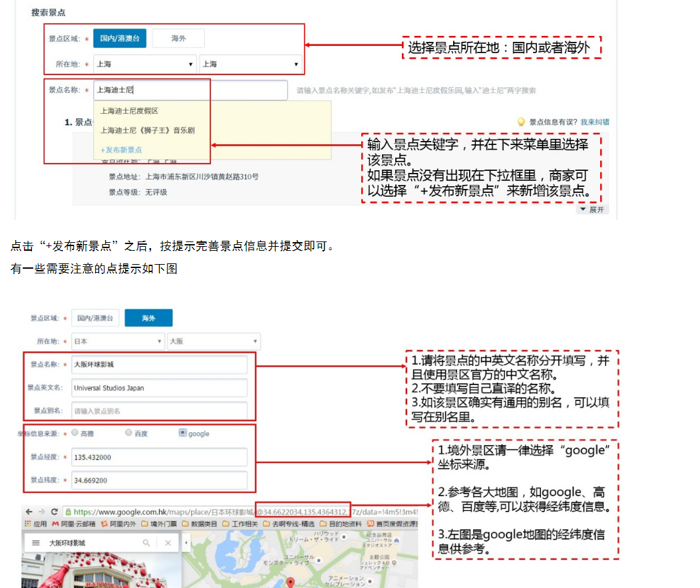Click the 景点别名 input field
700x588 pixels.
click(160, 411)
